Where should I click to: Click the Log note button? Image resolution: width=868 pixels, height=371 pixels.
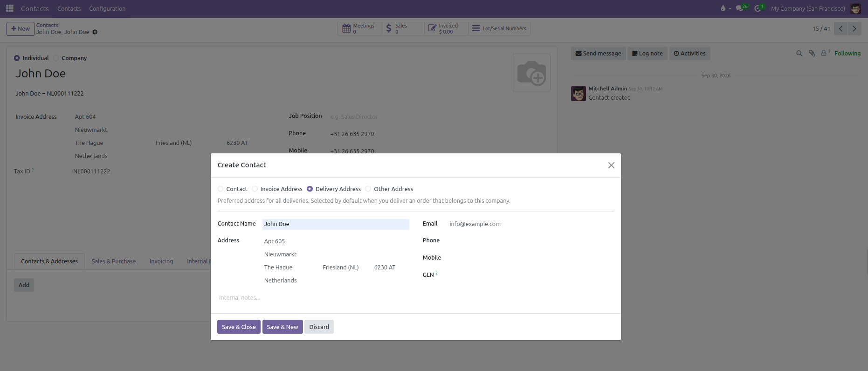click(x=648, y=54)
